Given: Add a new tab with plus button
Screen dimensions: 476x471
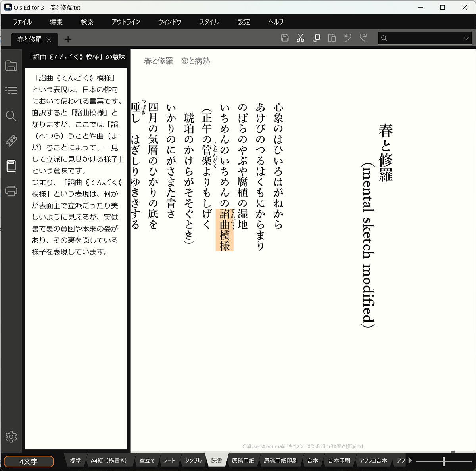Looking at the screenshot, I should click(68, 39).
